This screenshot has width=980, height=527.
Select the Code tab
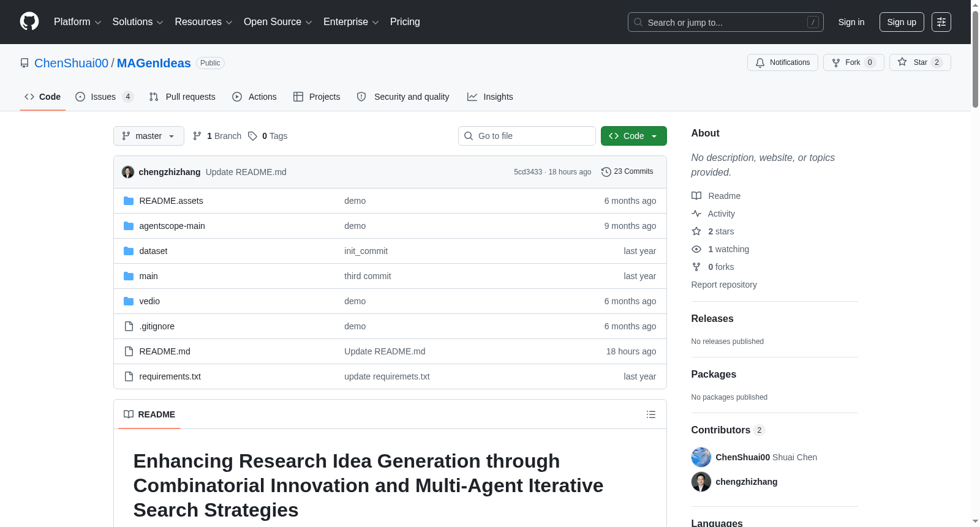43,97
